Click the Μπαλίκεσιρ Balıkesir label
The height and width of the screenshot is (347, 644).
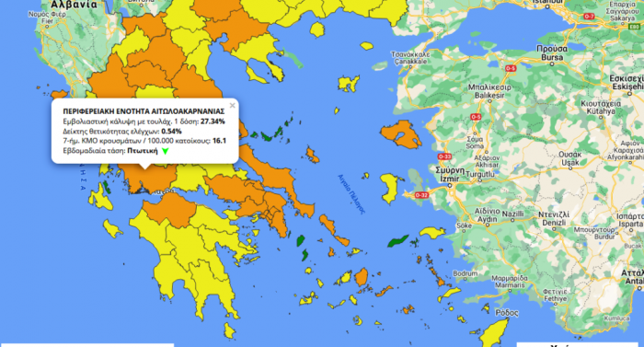pos(489,91)
